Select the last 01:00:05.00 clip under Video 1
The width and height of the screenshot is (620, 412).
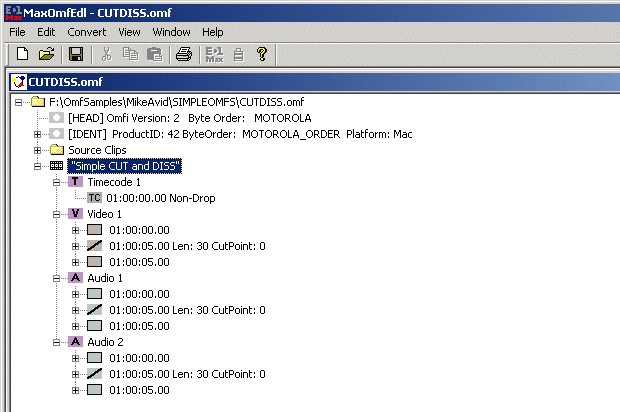point(139,262)
